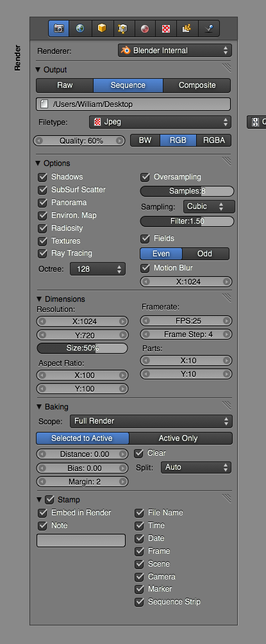Decrease Frame Step 4 with left arrow
266x644 pixels.
point(146,334)
